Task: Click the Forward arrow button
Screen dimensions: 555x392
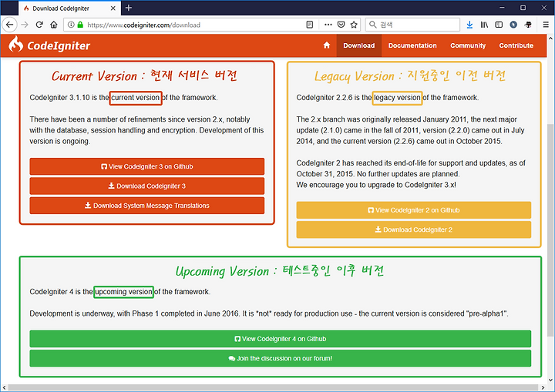Action: pos(25,25)
